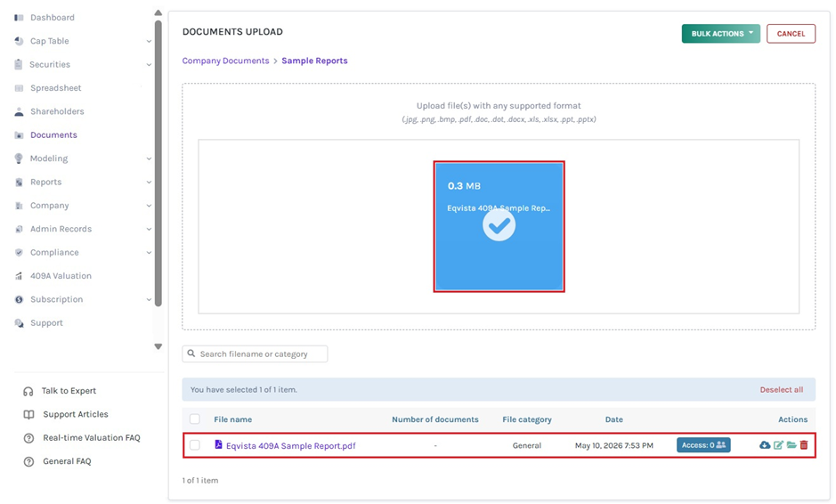Click the Shareholders person icon

[x=19, y=111]
